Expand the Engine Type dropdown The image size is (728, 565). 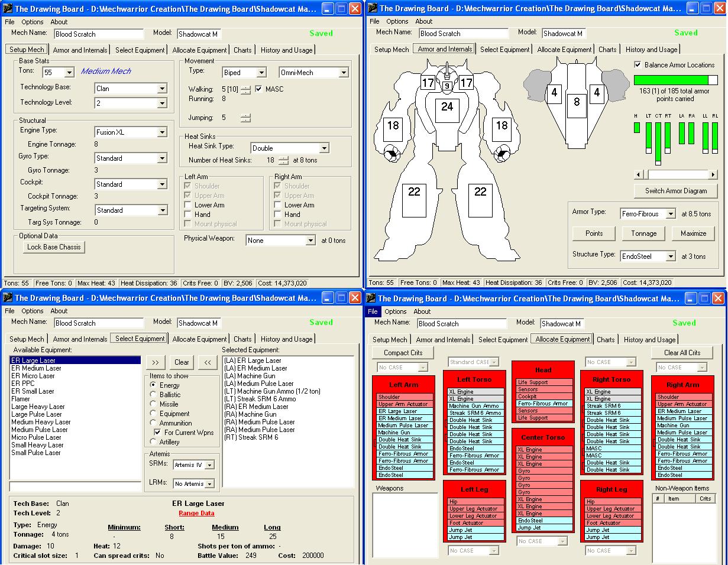tap(162, 132)
